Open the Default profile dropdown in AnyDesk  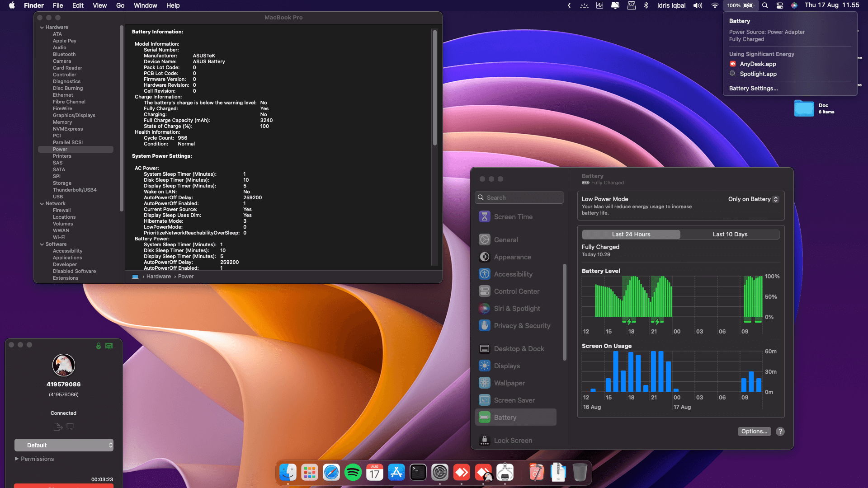point(64,445)
